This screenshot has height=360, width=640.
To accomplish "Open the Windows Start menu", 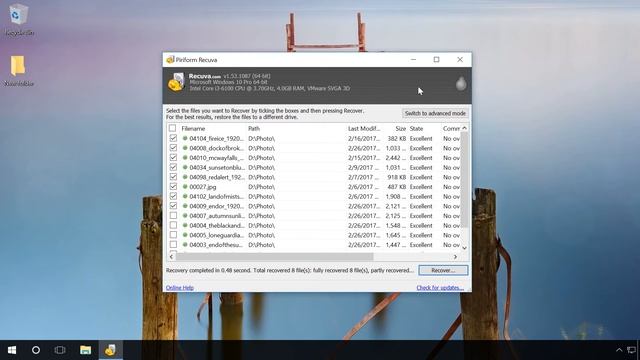I will pos(12,350).
